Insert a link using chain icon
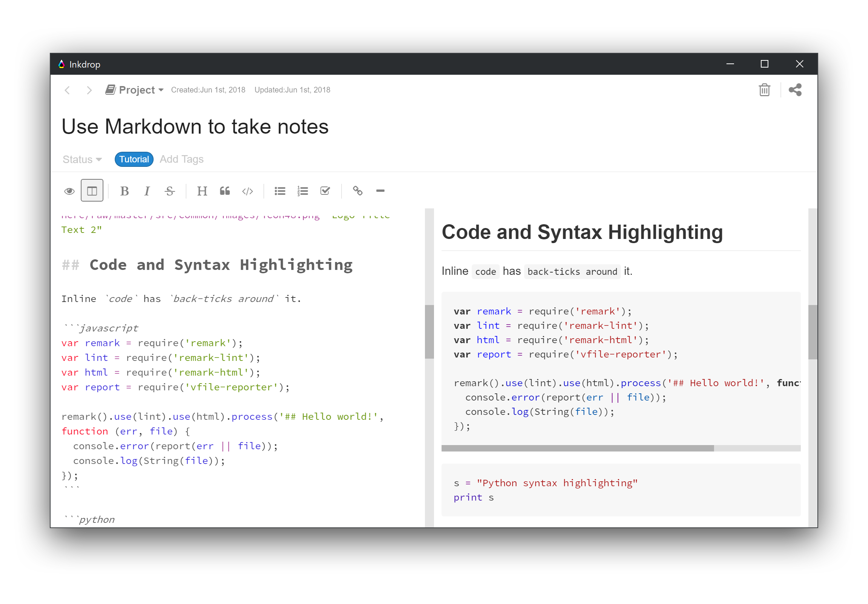This screenshot has height=604, width=868. tap(358, 191)
